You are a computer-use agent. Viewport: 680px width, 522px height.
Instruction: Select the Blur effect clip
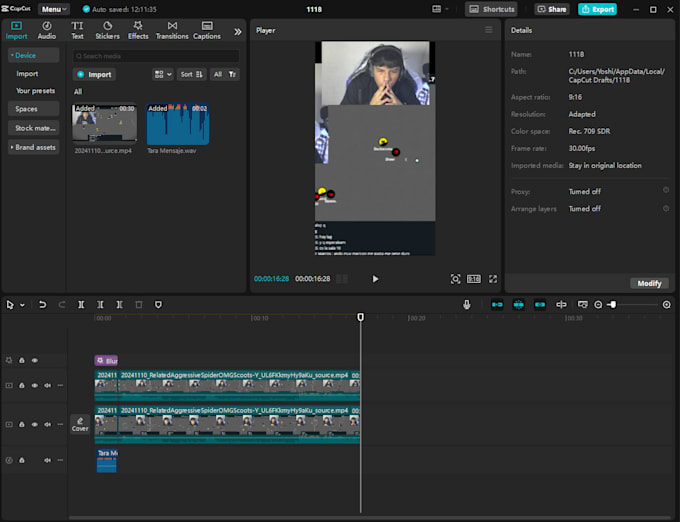(x=106, y=360)
